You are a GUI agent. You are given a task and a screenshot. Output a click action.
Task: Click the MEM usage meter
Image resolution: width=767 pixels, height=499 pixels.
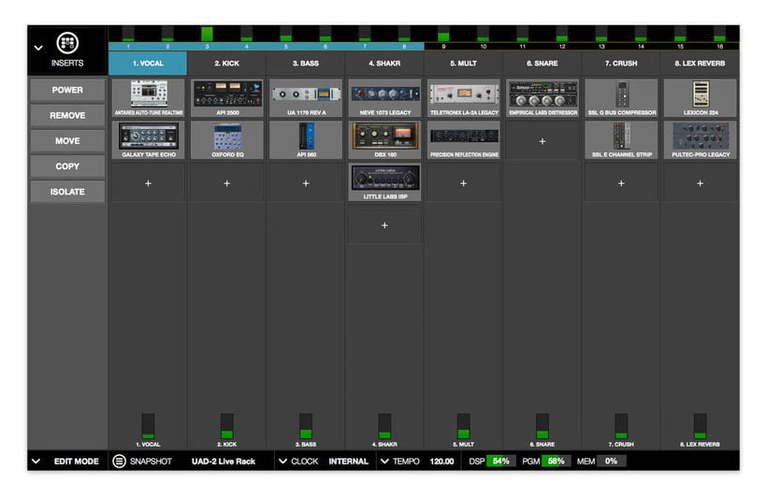pos(611,461)
